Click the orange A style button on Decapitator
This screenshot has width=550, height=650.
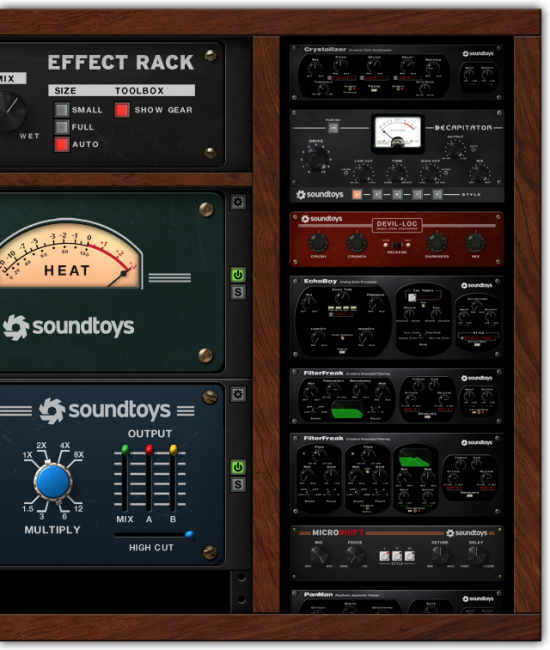coord(356,194)
